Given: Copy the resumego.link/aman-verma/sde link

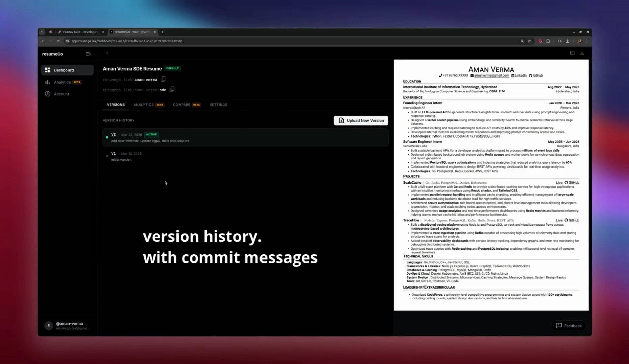Looking at the screenshot, I should [x=172, y=89].
